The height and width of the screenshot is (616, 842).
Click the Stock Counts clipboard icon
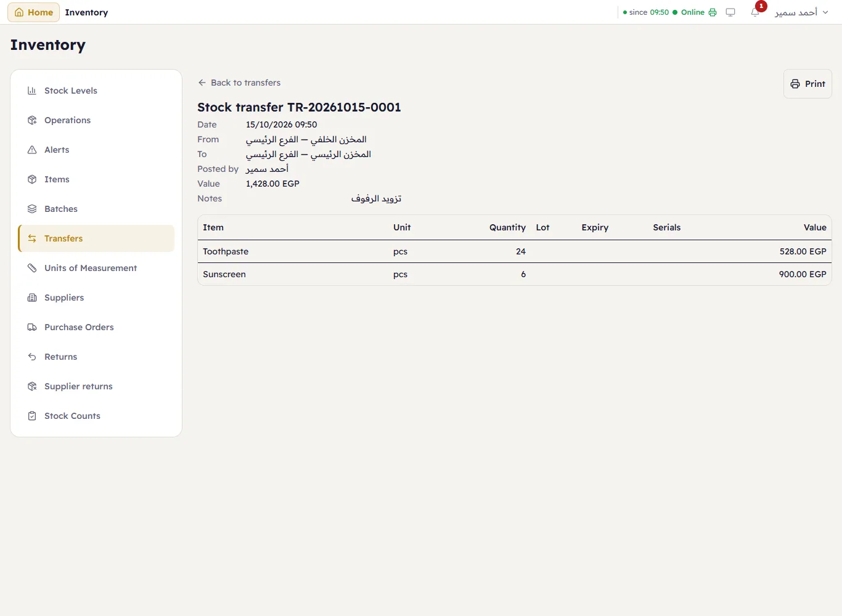pyautogui.click(x=32, y=416)
